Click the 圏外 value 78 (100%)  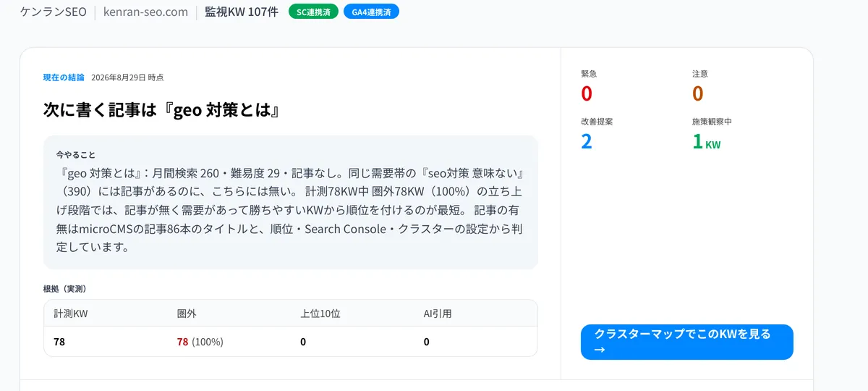(x=200, y=342)
